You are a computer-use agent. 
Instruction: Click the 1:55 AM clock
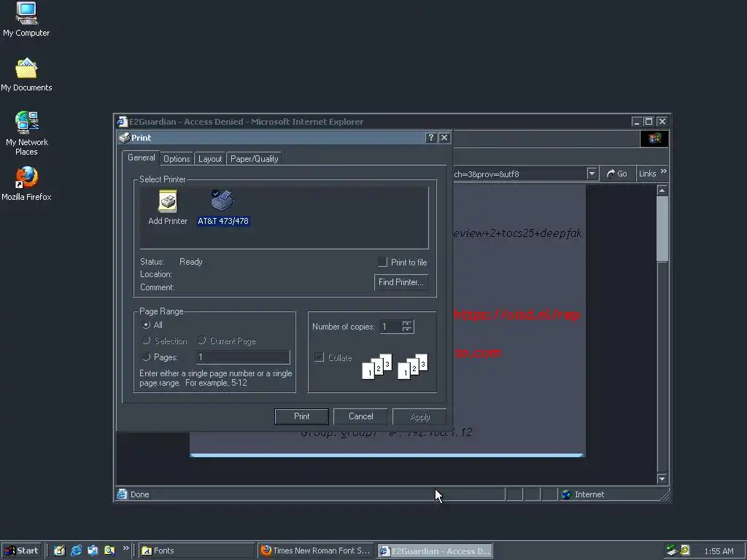tap(719, 551)
